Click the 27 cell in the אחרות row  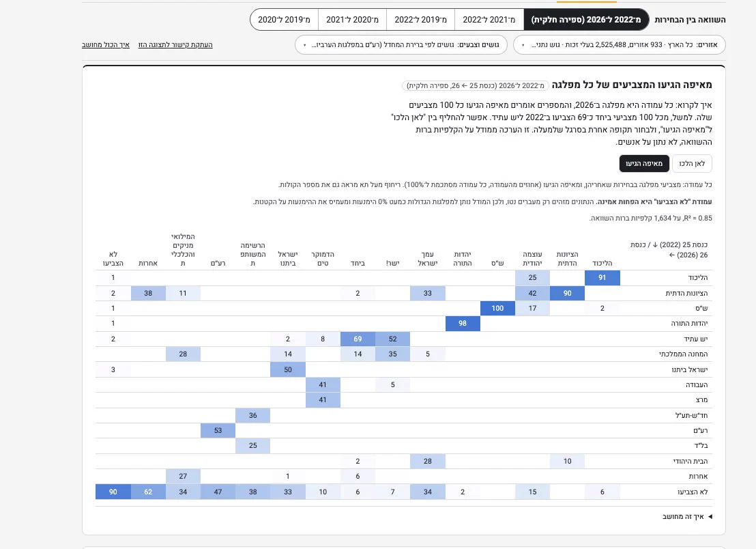183,476
